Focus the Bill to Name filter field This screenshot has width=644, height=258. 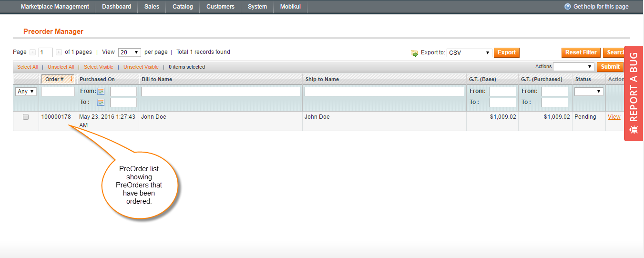point(221,92)
